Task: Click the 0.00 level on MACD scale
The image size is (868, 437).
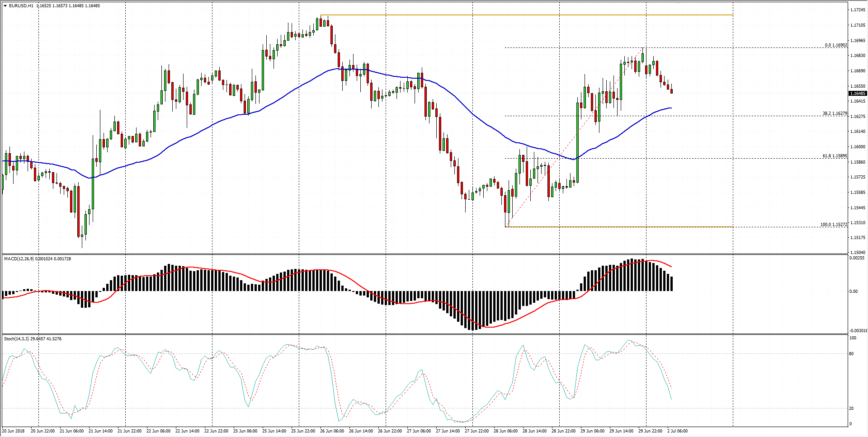Action: 853,291
